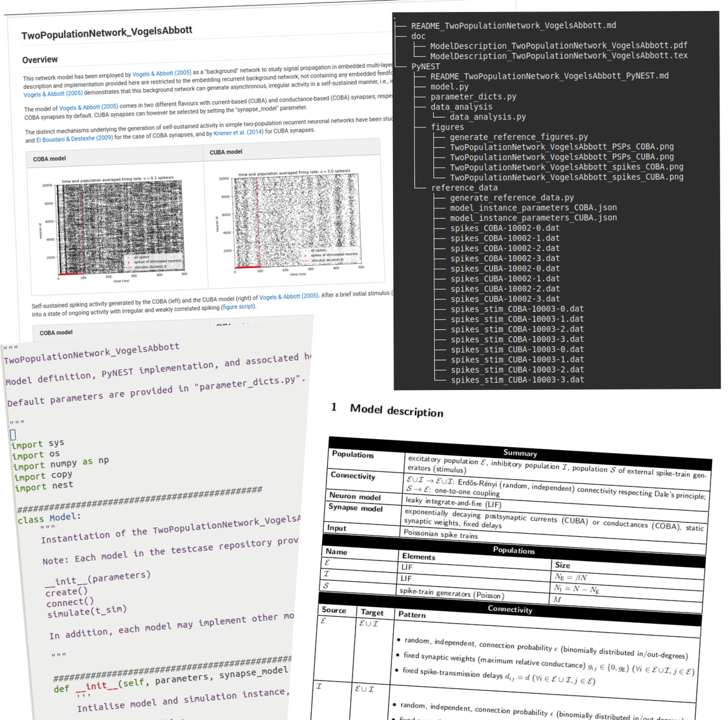Select generate_reference_data.py in the tree
This screenshot has width=728, height=720.
[512, 198]
